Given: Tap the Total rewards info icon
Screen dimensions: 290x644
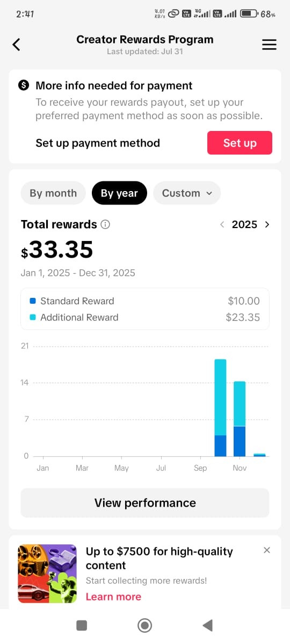Looking at the screenshot, I should [x=105, y=224].
